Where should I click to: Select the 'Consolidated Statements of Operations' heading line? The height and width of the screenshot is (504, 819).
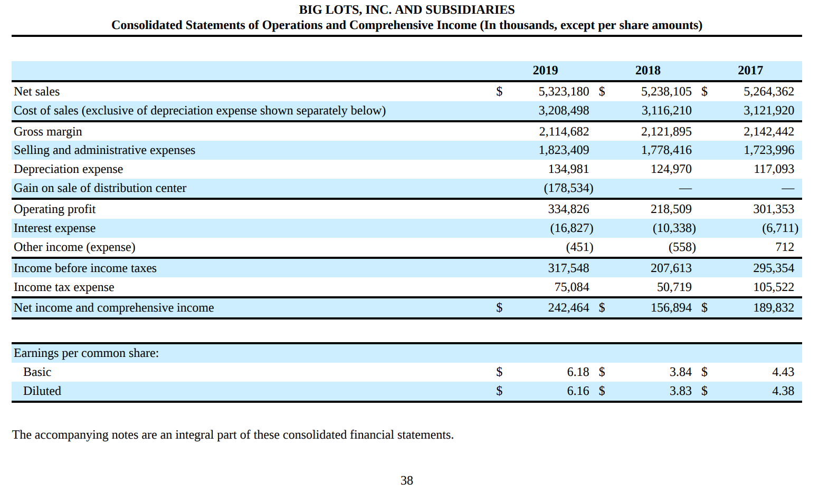[406, 25]
